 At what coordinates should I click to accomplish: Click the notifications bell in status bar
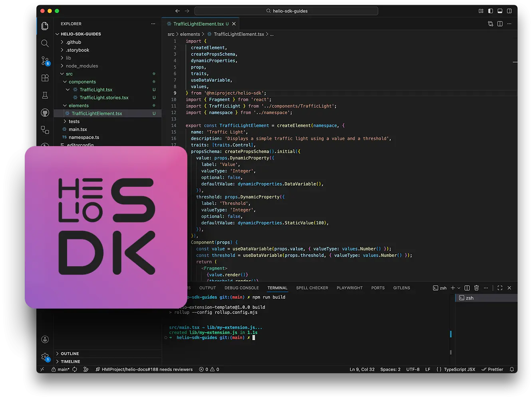click(512, 369)
